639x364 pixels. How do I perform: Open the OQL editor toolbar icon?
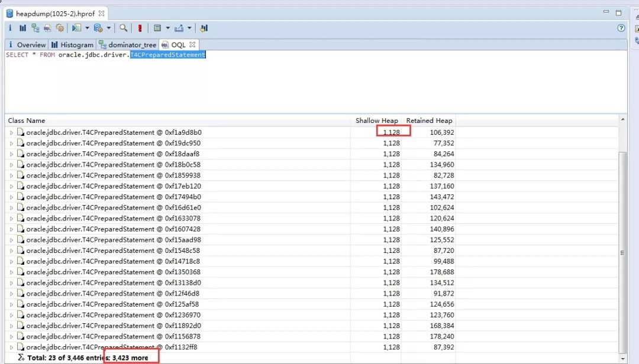[48, 28]
